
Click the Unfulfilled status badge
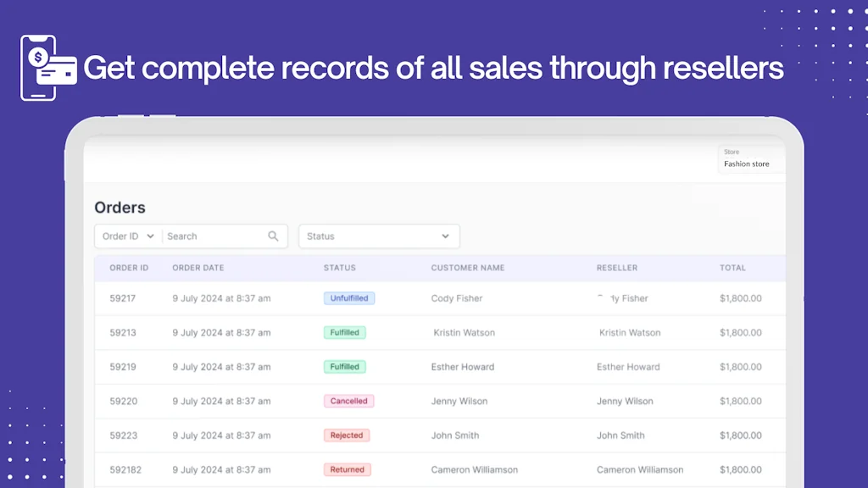click(348, 298)
